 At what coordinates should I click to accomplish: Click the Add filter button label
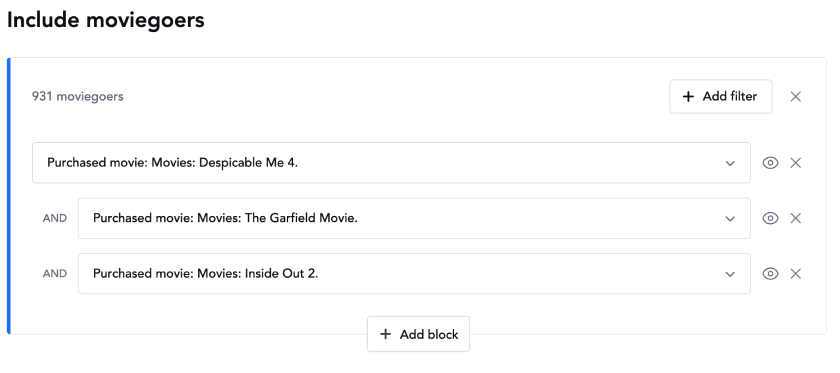730,96
